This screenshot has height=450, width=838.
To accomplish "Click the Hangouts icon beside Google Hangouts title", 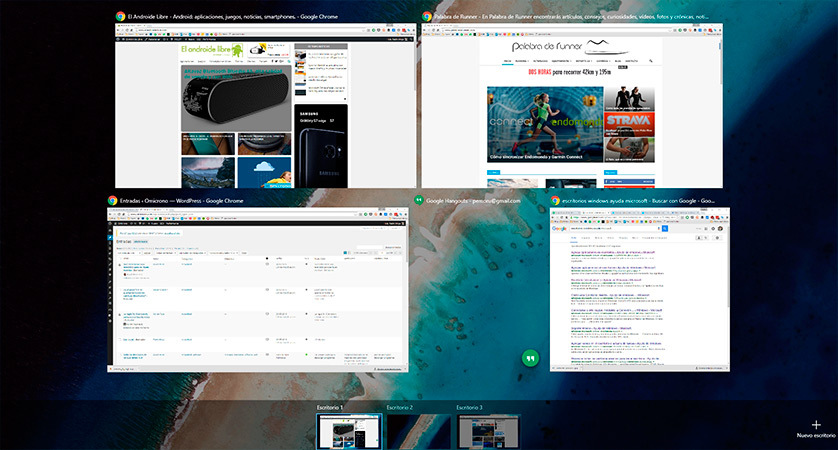I will coord(419,200).
